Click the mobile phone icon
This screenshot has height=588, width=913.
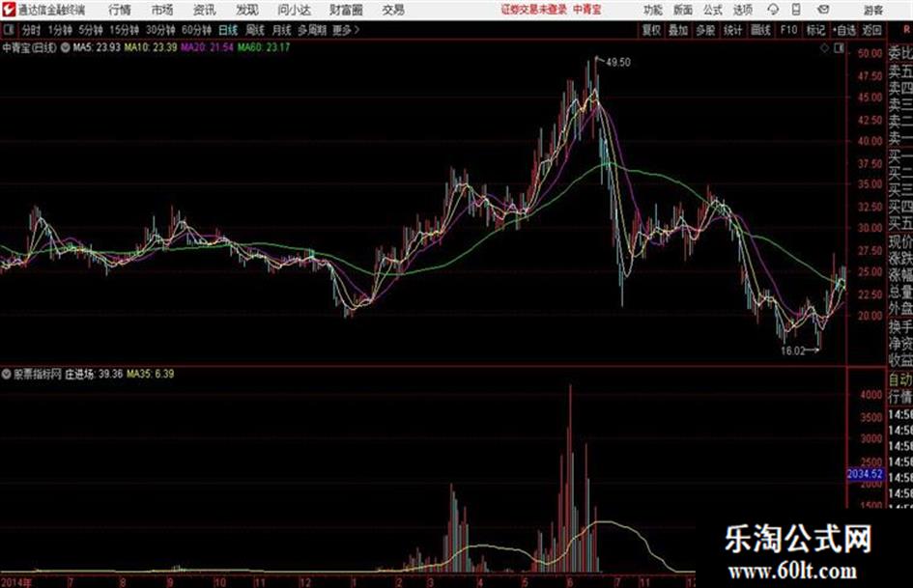(x=796, y=10)
